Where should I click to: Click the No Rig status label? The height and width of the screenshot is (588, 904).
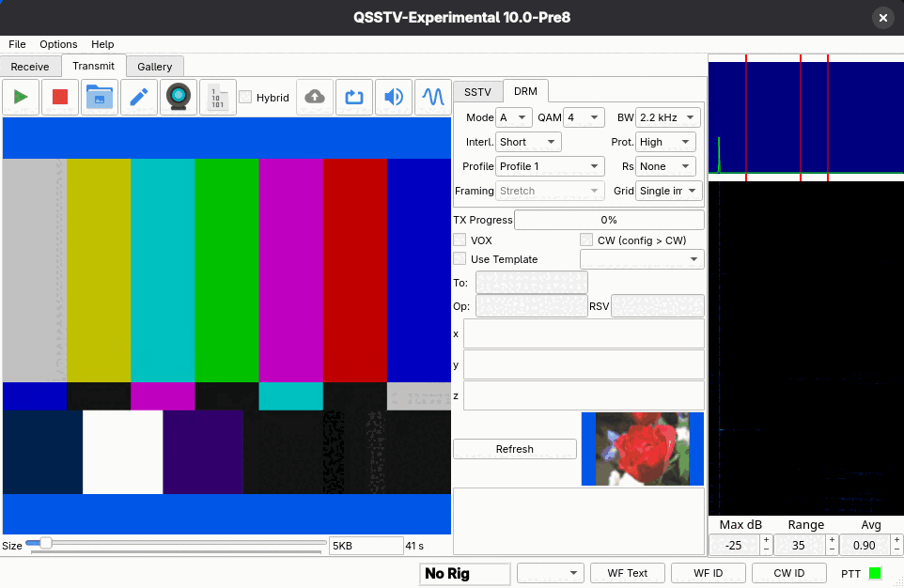click(x=464, y=574)
